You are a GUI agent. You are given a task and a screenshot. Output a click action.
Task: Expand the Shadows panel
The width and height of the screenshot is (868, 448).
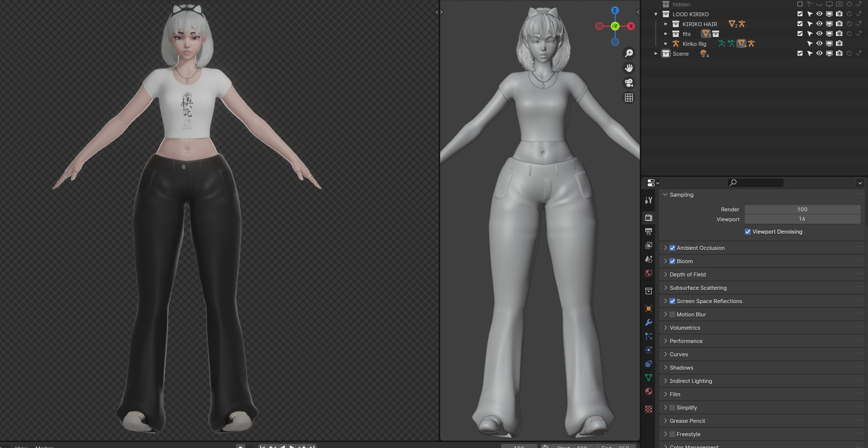[665, 368]
